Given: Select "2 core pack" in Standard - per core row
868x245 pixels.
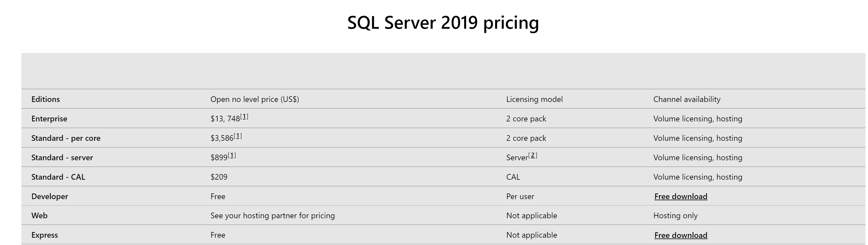Looking at the screenshot, I should 526,138.
